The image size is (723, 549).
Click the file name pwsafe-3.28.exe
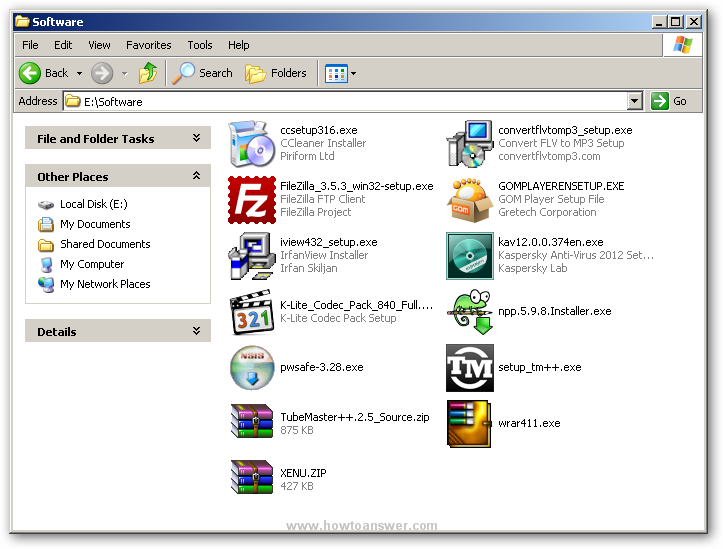click(x=322, y=367)
